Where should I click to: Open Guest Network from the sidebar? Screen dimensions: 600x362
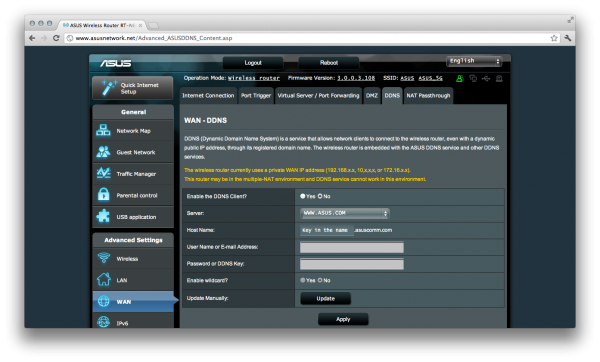(133, 152)
